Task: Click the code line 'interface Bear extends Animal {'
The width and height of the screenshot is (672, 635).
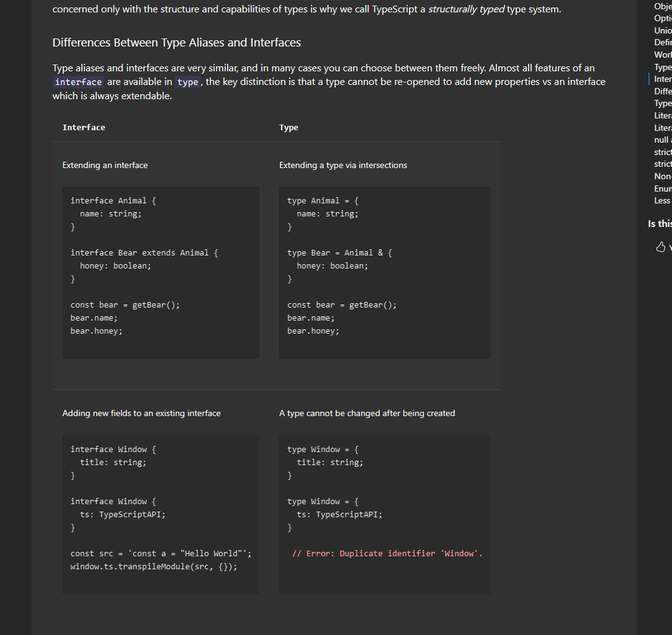Action: [144, 252]
